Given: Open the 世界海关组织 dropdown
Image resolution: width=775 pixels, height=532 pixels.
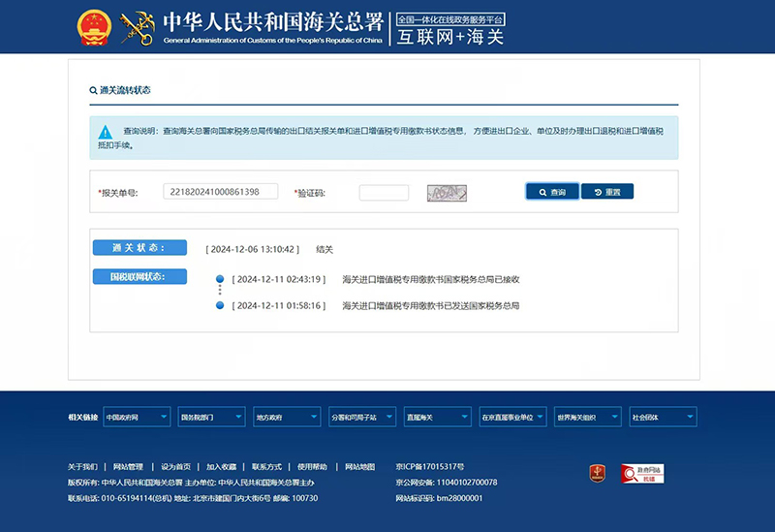Looking at the screenshot, I should pos(587,417).
